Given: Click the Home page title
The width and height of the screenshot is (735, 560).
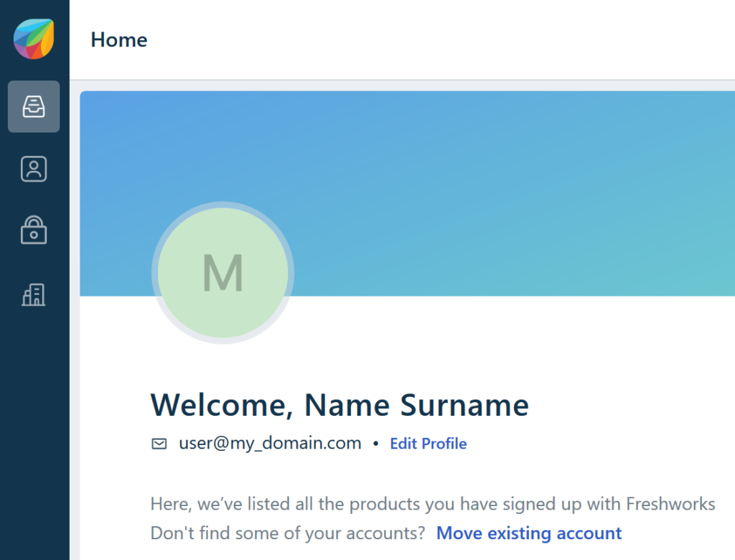Looking at the screenshot, I should [119, 39].
